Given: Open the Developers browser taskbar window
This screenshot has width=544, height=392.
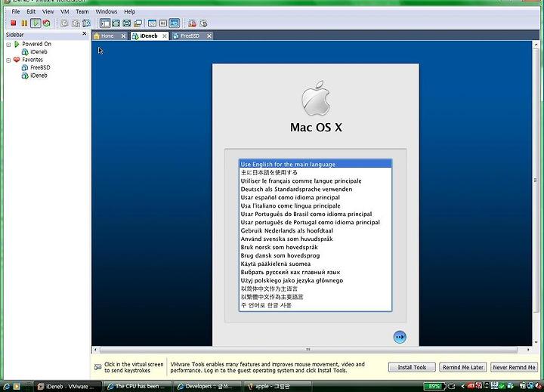Looking at the screenshot, I should click(208, 386).
